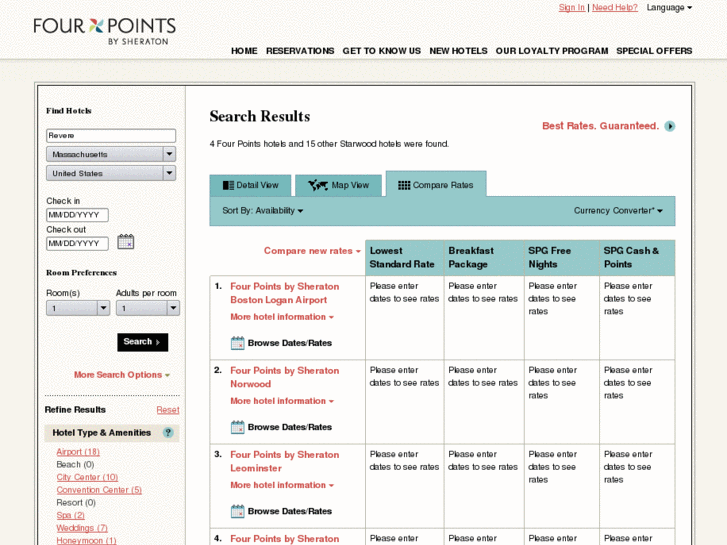Filter by Weddings (7)
This screenshot has height=545, width=727.
click(82, 528)
